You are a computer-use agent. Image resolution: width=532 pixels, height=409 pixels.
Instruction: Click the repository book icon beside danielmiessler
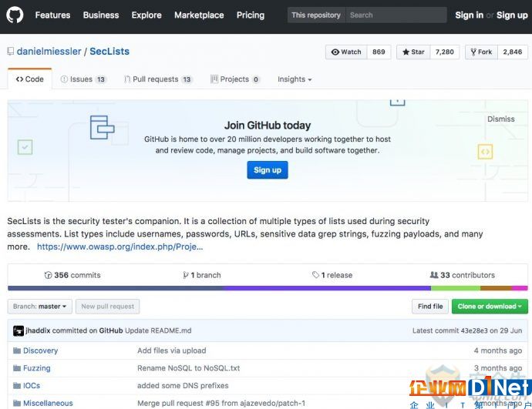[x=11, y=52]
